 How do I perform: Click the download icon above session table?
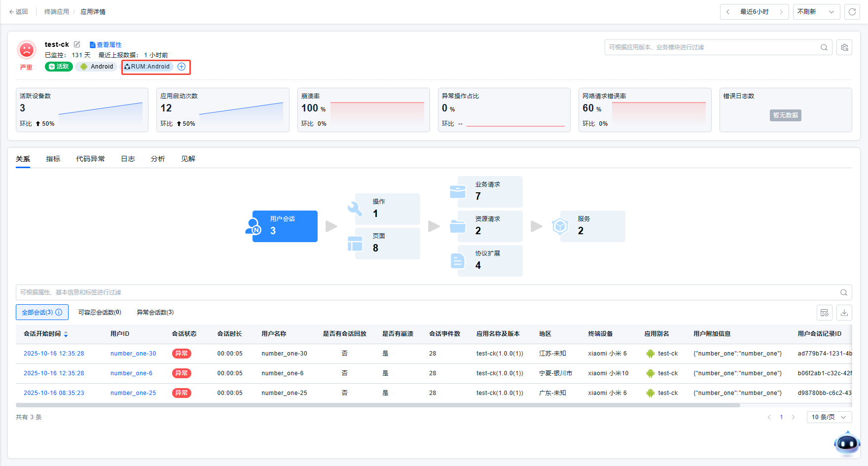click(x=844, y=313)
